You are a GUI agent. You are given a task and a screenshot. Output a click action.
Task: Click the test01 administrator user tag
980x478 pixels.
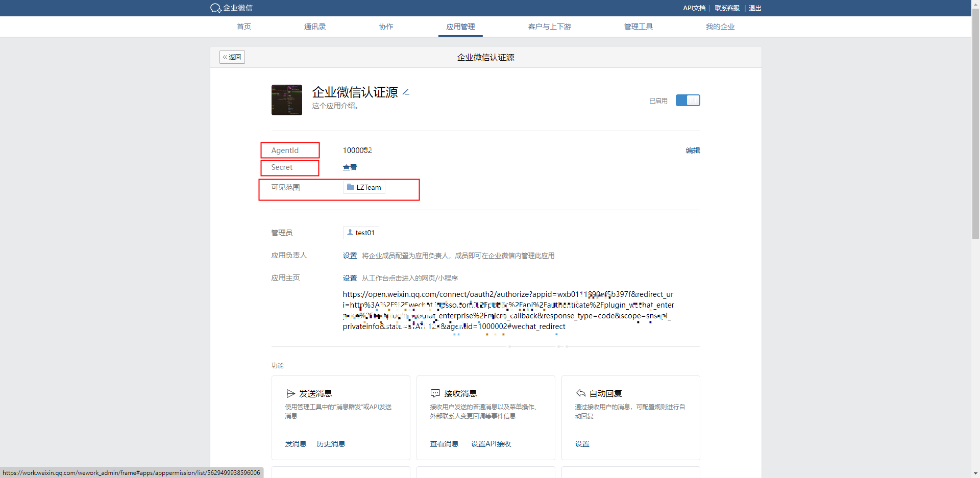point(361,233)
